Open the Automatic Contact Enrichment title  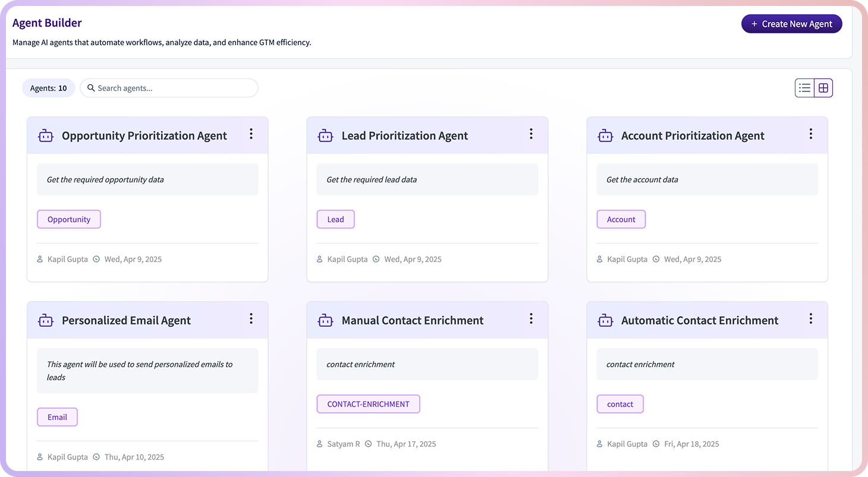pos(700,321)
